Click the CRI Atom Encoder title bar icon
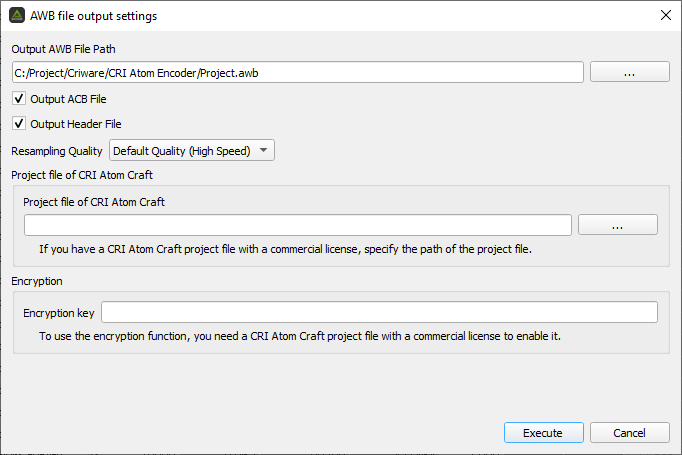 [x=17, y=15]
